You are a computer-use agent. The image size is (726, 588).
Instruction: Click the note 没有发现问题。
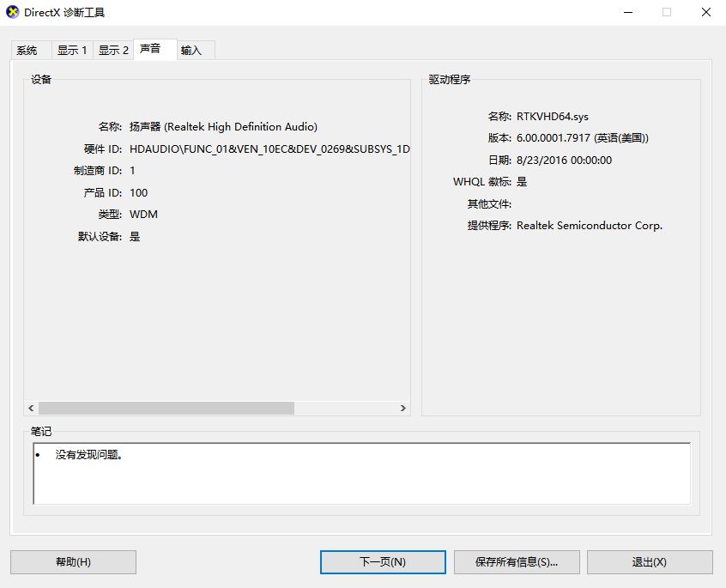88,455
